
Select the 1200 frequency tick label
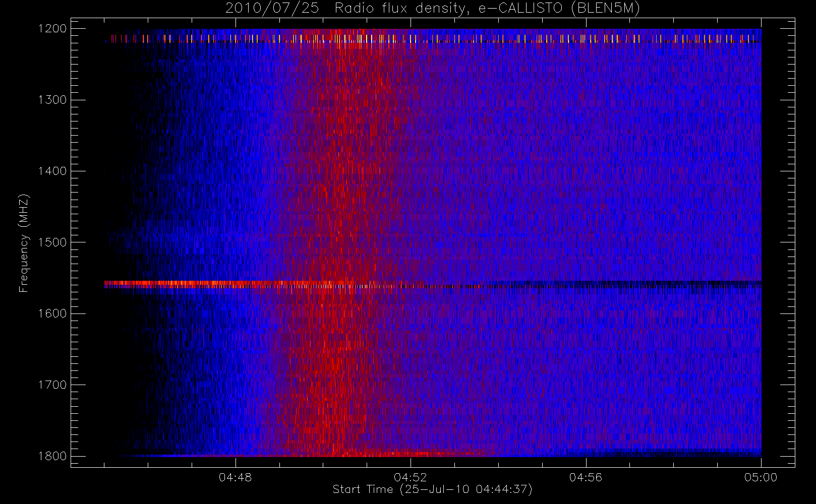tap(52, 29)
